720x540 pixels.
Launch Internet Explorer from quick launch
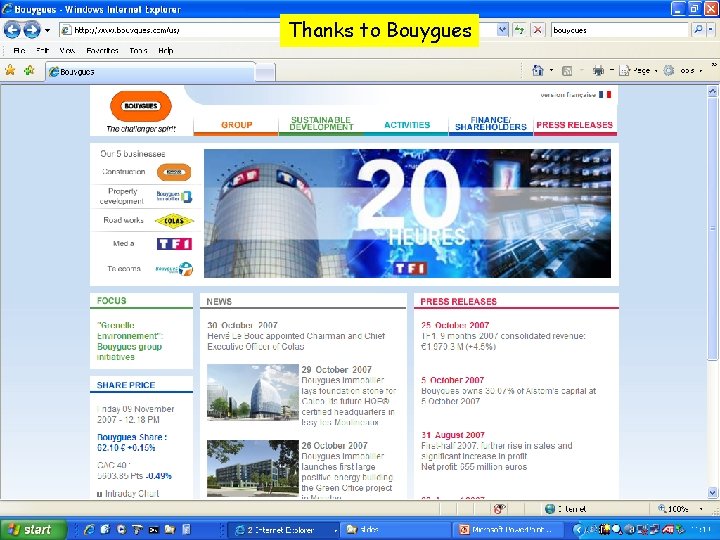(89, 529)
